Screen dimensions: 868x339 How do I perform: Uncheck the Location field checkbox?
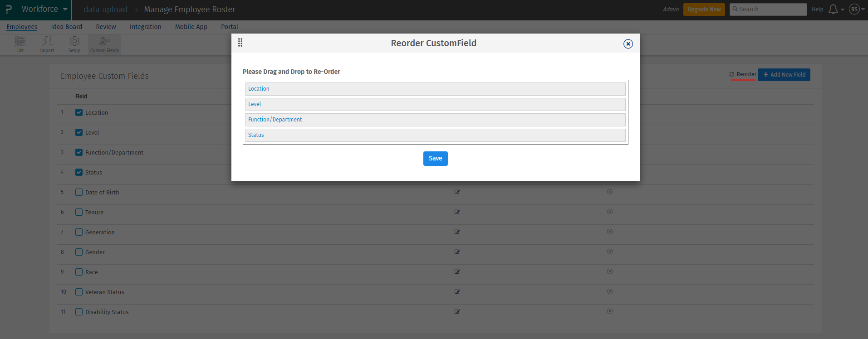tap(79, 112)
